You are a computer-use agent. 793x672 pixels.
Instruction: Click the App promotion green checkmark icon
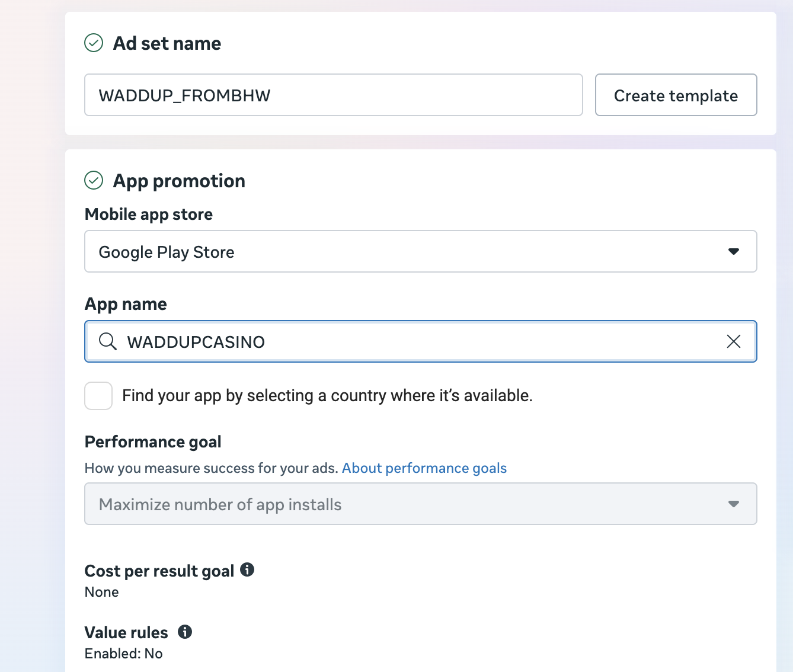point(94,180)
